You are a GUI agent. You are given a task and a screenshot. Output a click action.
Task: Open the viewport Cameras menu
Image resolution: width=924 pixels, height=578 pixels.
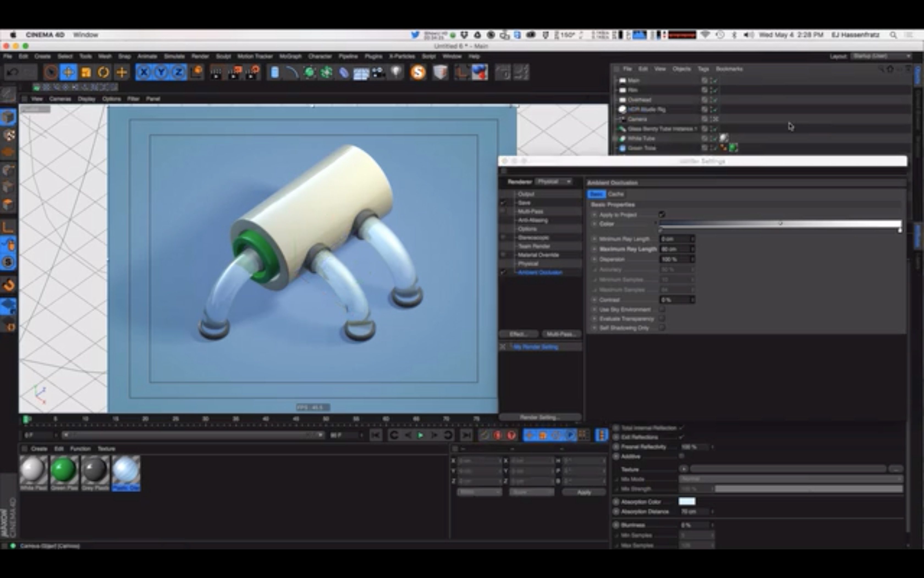pyautogui.click(x=60, y=99)
